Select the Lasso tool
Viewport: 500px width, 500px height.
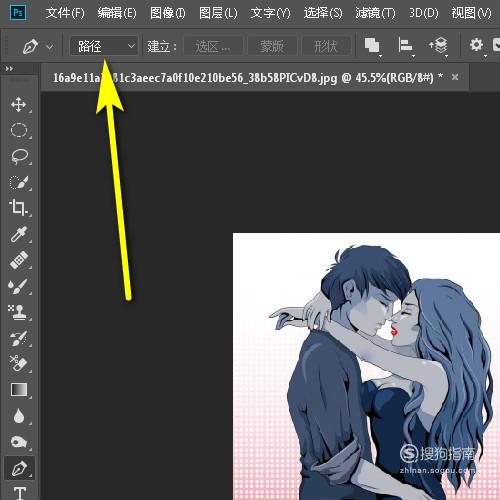coord(19,156)
